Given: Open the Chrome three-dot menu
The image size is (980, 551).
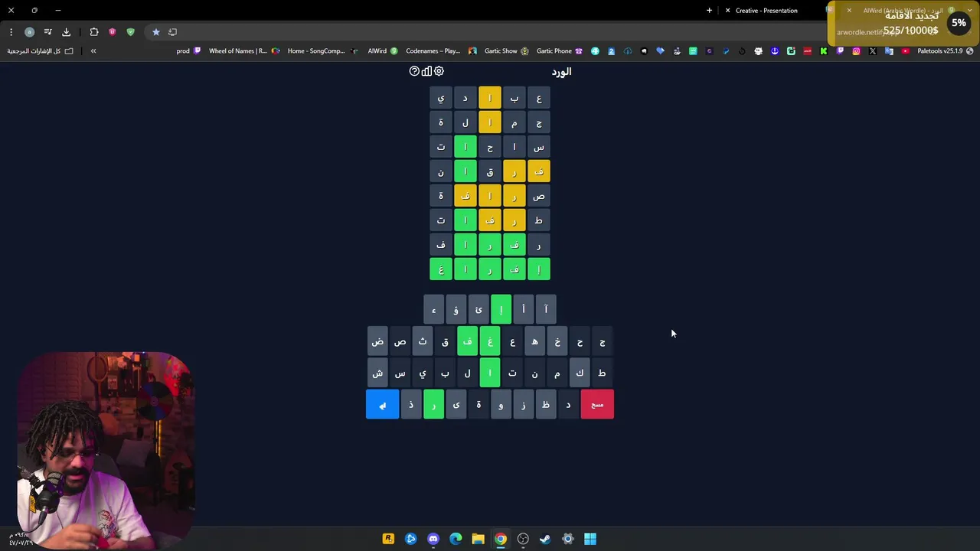Looking at the screenshot, I should pos(11,32).
